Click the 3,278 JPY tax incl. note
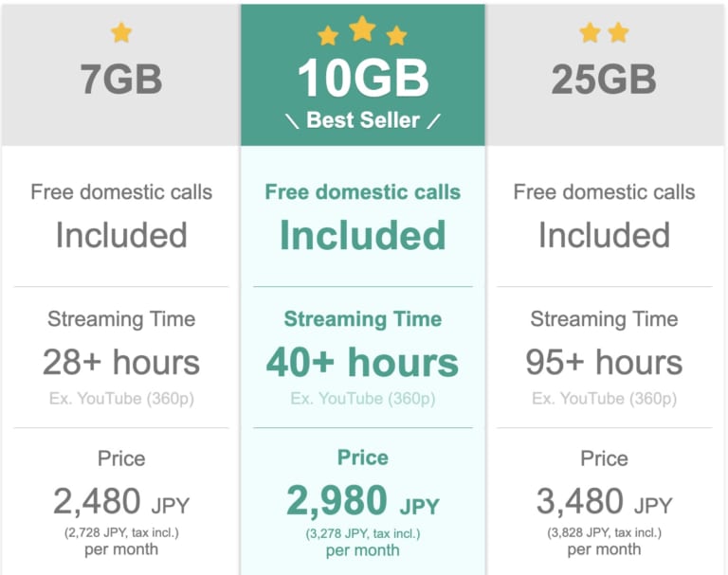The height and width of the screenshot is (575, 728). [x=362, y=533]
